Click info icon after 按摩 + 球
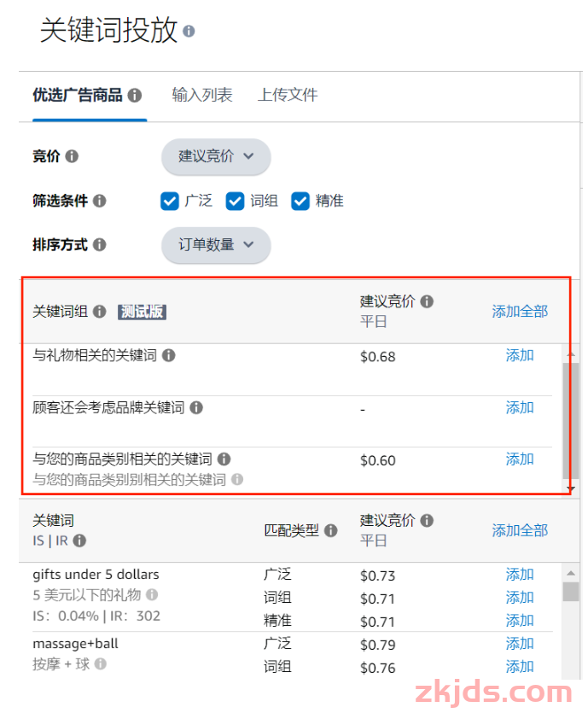588x719 pixels. [101, 664]
